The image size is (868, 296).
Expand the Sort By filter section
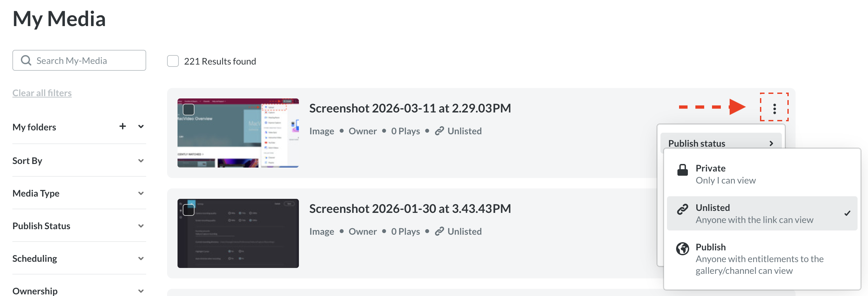point(141,161)
